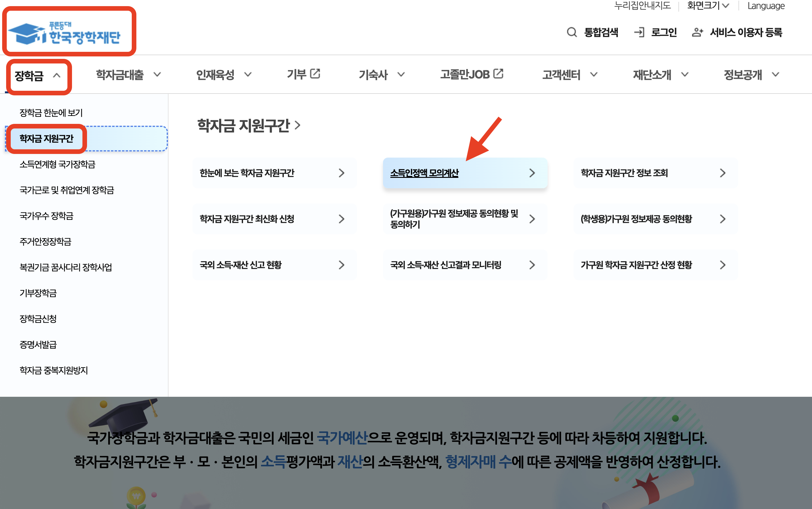Viewport: 812px width, 509px height.
Task: Click the 기부 top menu label
Action: click(297, 74)
